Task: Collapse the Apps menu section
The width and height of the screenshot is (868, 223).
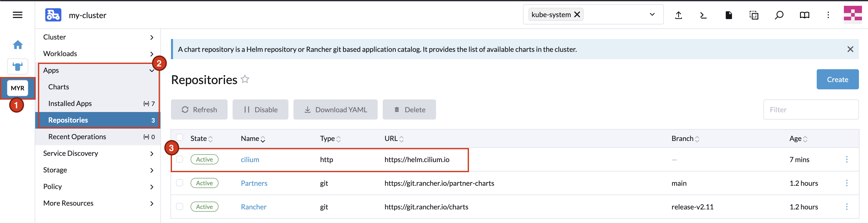Action: point(98,70)
